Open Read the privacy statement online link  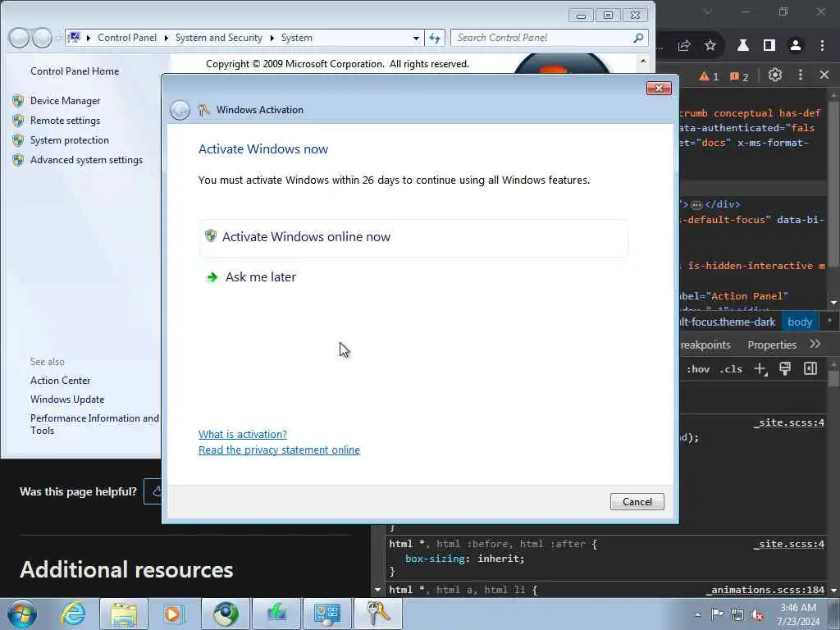(x=279, y=450)
